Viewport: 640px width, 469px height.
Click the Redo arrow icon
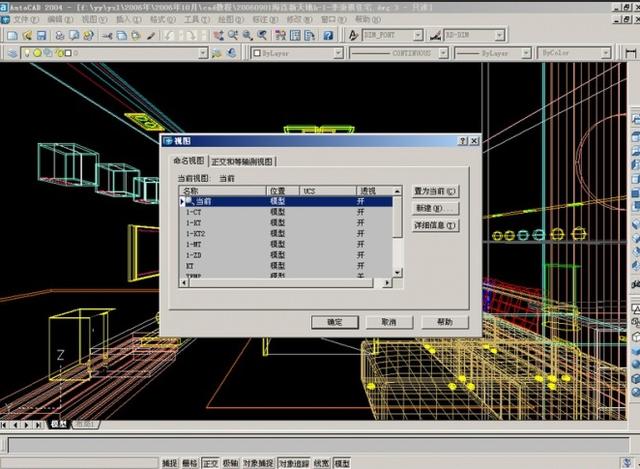[x=190, y=36]
